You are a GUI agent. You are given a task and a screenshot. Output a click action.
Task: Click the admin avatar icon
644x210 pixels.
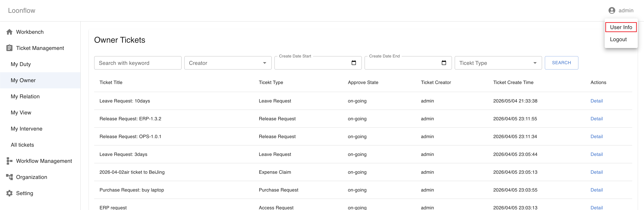[612, 10]
